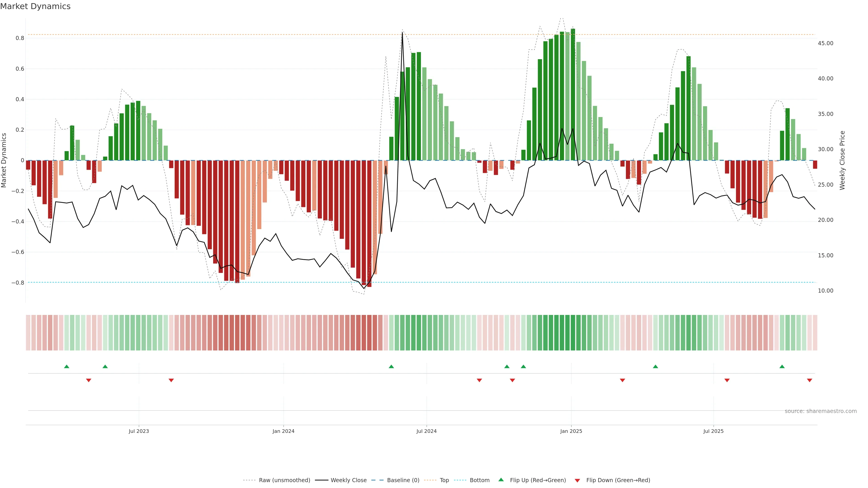
Task: Click the Weekly Close Price axis title
Action: (x=842, y=160)
